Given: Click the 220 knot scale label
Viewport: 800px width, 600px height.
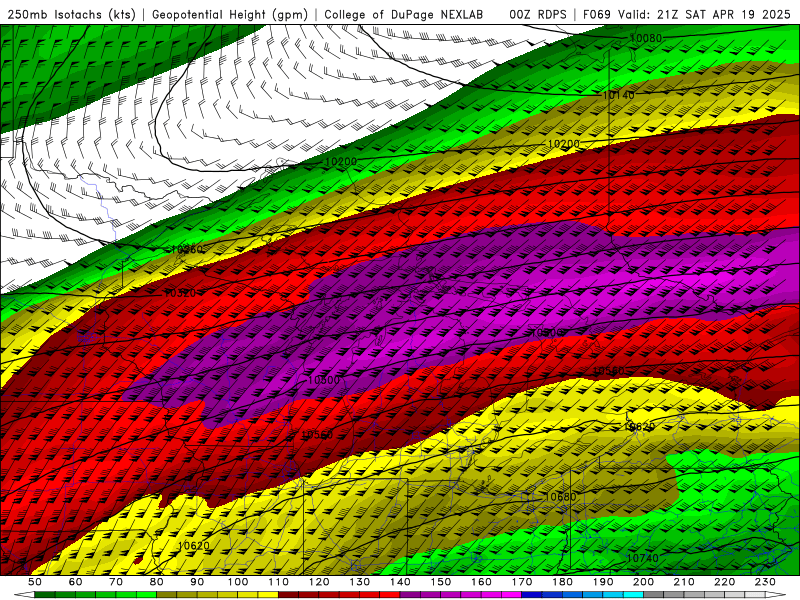Looking at the screenshot, I should click(725, 582).
